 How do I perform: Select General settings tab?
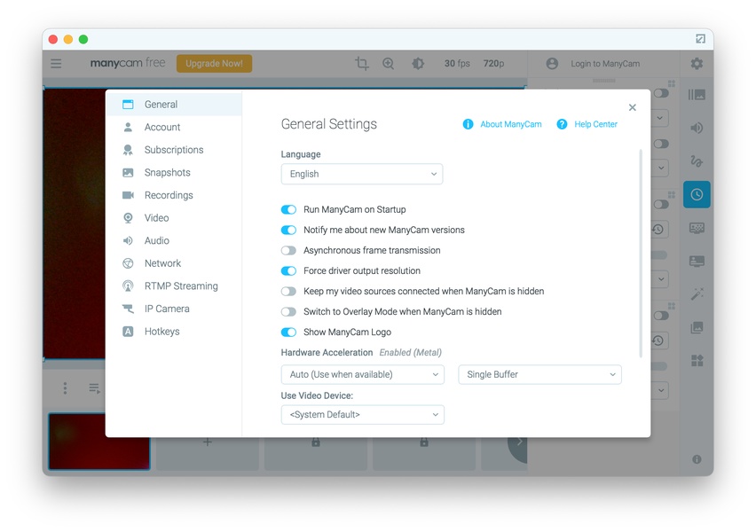174,104
